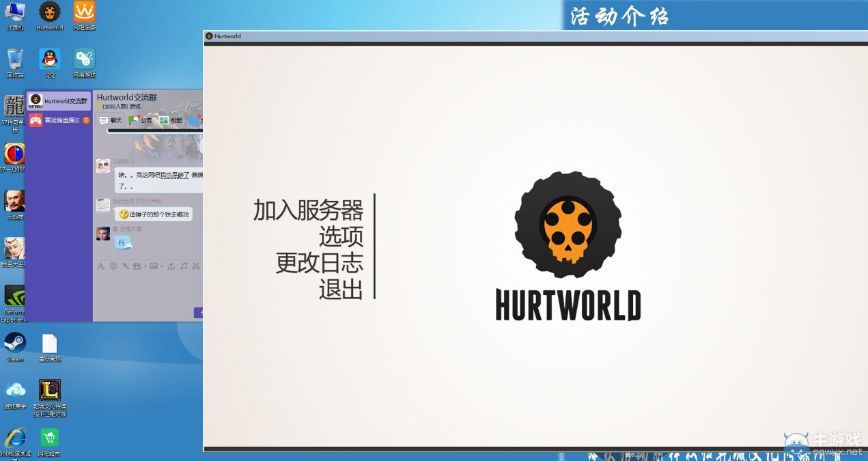Image resolution: width=868 pixels, height=461 pixels.
Task: Select the font settings icon in QQ chat
Action: [101, 266]
